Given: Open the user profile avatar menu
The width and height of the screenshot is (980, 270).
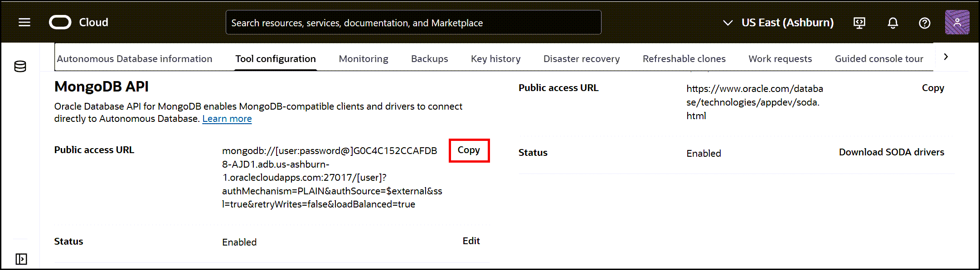Looking at the screenshot, I should (957, 22).
